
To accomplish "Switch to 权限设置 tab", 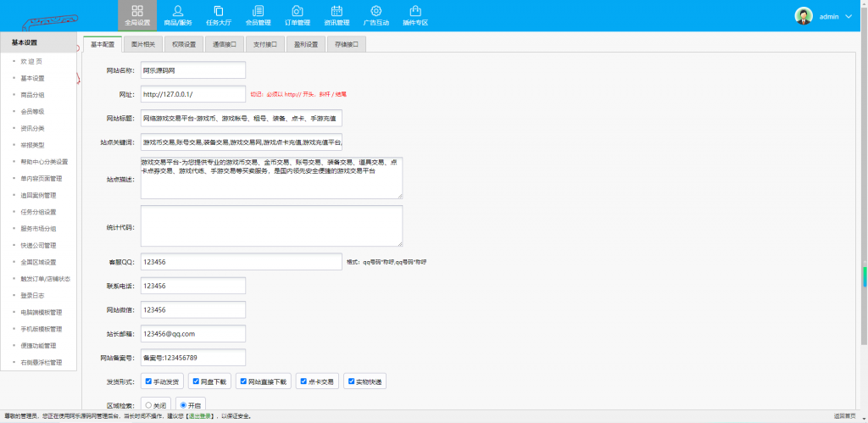I will click(x=184, y=45).
